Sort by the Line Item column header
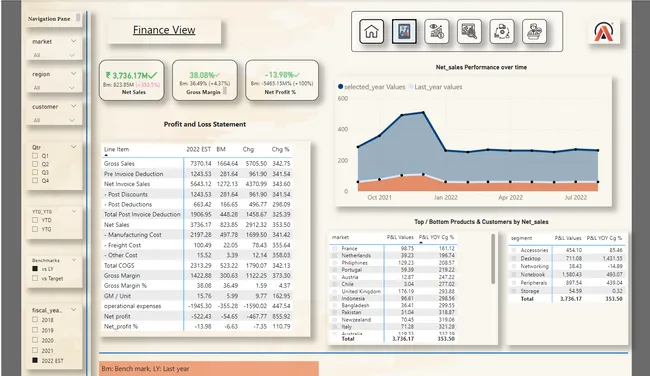The image size is (650, 376). (x=116, y=149)
